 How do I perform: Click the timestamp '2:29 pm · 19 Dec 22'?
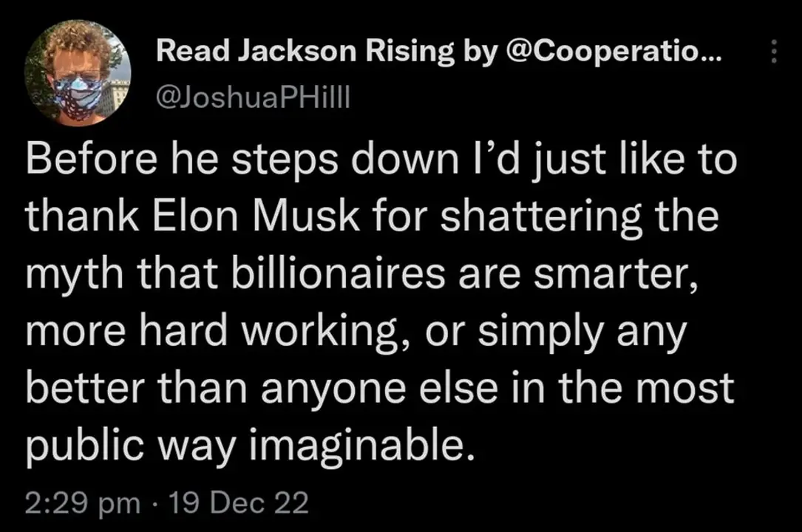166,502
